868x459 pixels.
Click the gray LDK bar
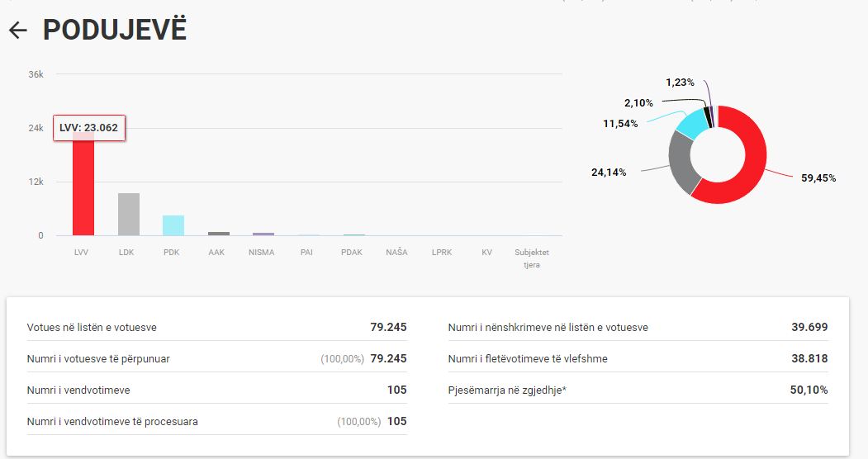point(128,215)
